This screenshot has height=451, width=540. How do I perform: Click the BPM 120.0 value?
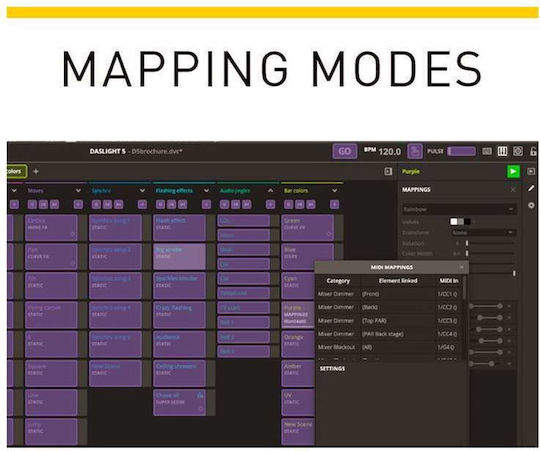389,151
